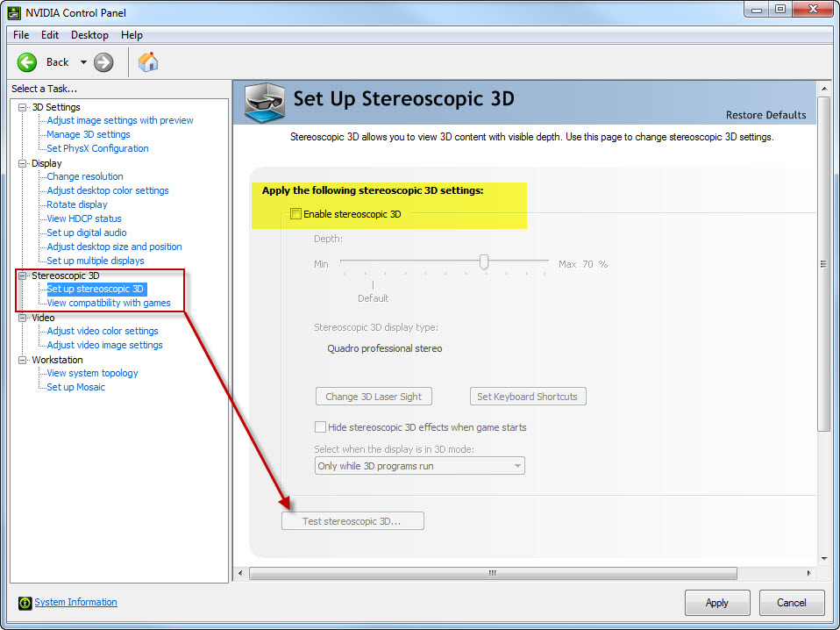Select Adjust image settings with preview
Viewport: 840px width, 630px height.
tap(120, 120)
